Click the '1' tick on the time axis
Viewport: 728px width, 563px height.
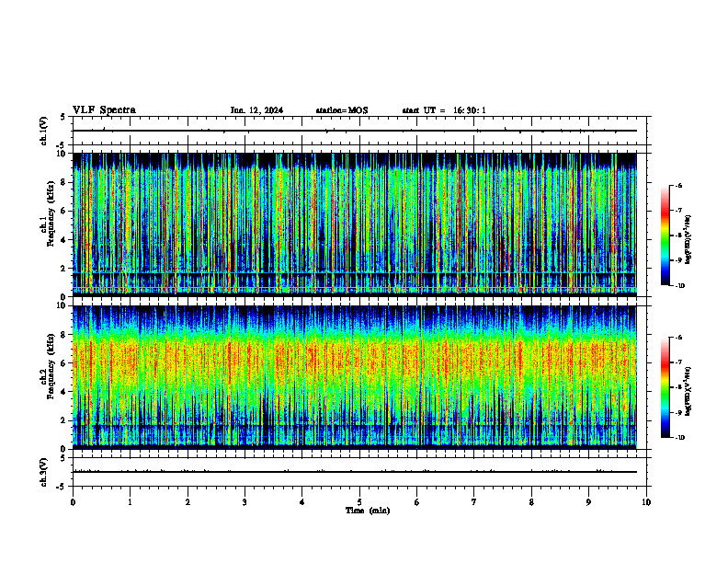click(131, 502)
